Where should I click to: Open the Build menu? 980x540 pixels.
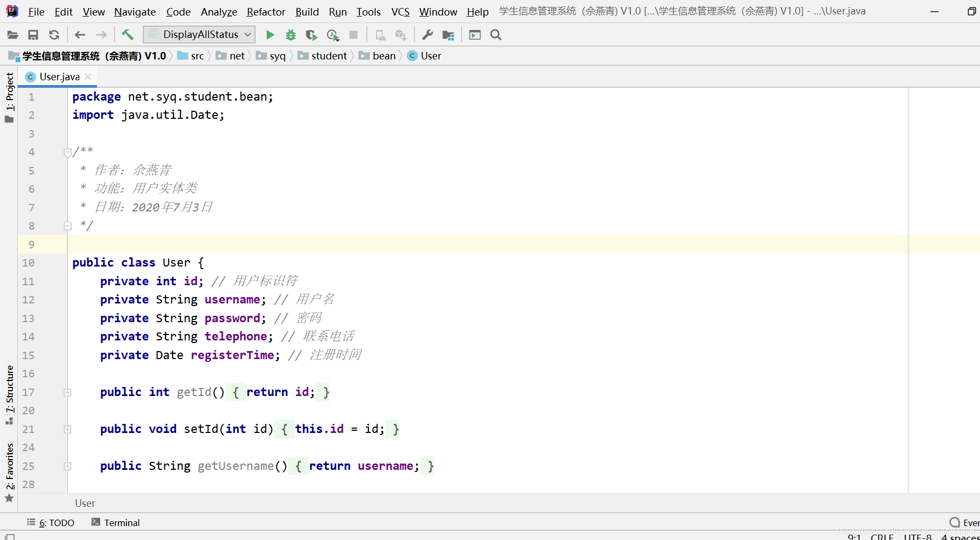point(307,11)
